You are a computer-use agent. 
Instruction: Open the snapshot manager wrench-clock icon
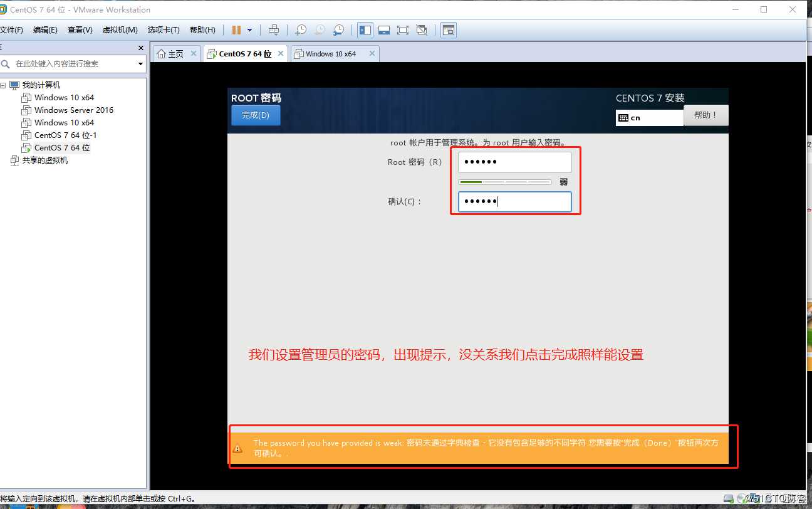tap(338, 30)
